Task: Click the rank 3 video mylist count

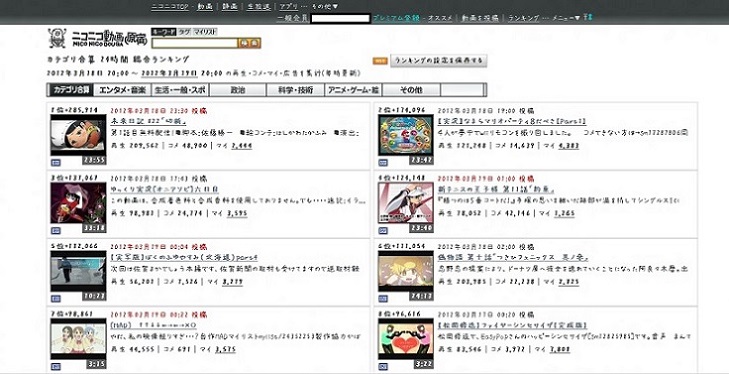Action: 237,214
